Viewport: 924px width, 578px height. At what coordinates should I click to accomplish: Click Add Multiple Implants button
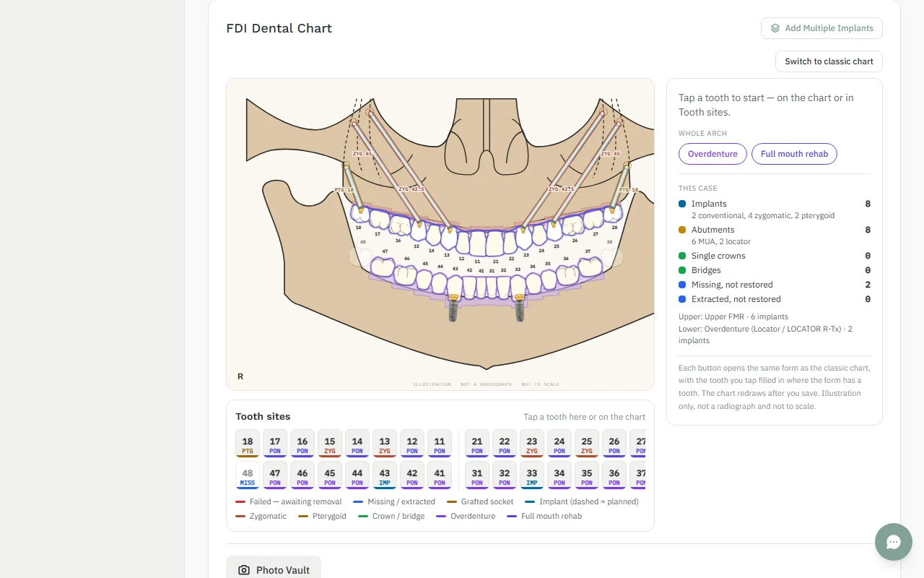[821, 28]
